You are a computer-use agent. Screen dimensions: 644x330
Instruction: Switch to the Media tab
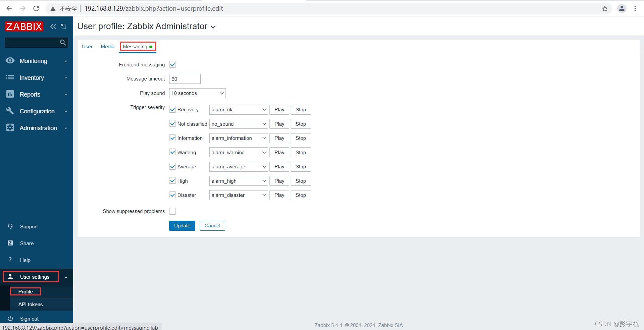tap(108, 47)
